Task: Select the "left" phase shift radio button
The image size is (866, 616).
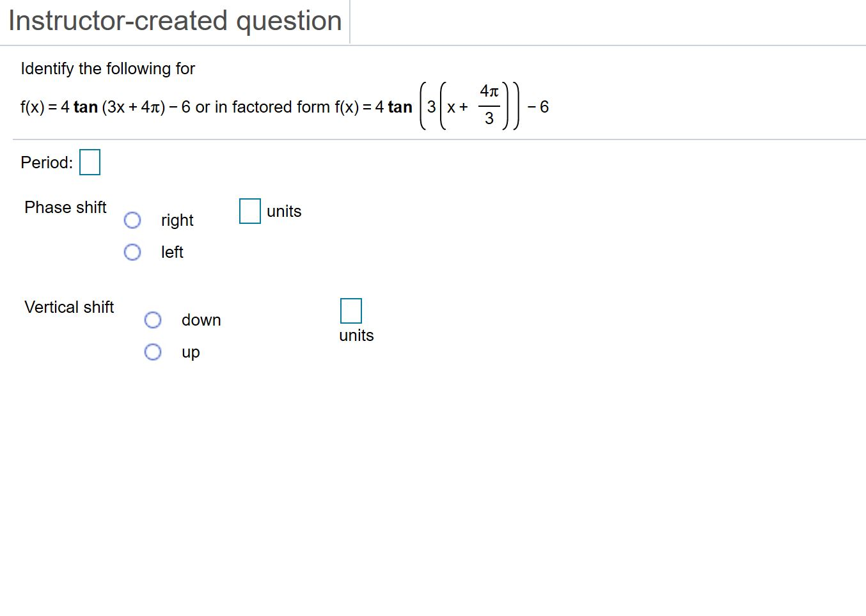Action: tap(132, 252)
